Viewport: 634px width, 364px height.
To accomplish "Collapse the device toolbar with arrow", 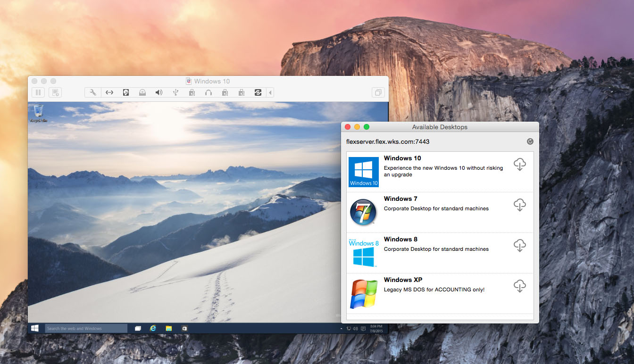I will (x=270, y=92).
